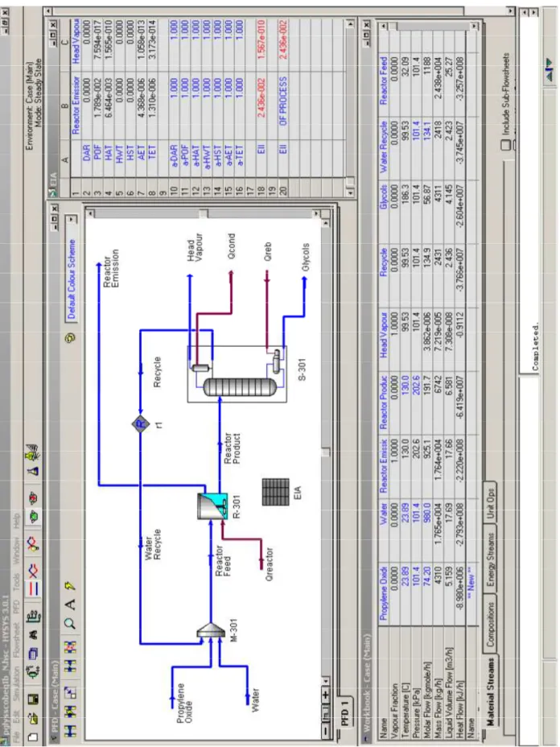The image size is (560, 747).
Task: Click the PFD zoom-out minus button
Action: 326,731
